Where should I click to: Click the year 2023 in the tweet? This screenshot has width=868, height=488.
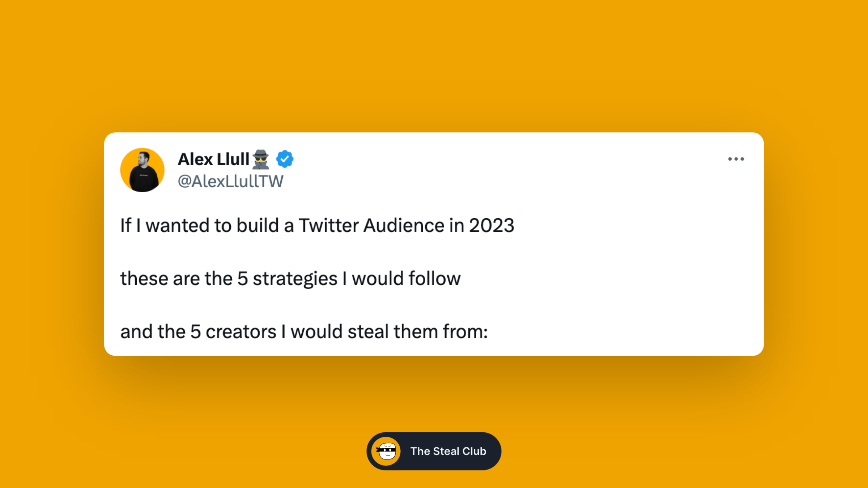[492, 226]
